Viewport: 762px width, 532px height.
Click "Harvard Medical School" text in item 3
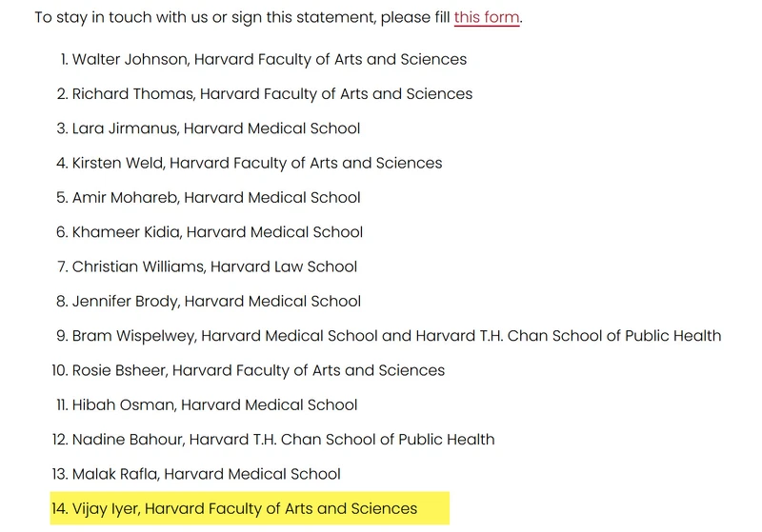click(x=271, y=128)
